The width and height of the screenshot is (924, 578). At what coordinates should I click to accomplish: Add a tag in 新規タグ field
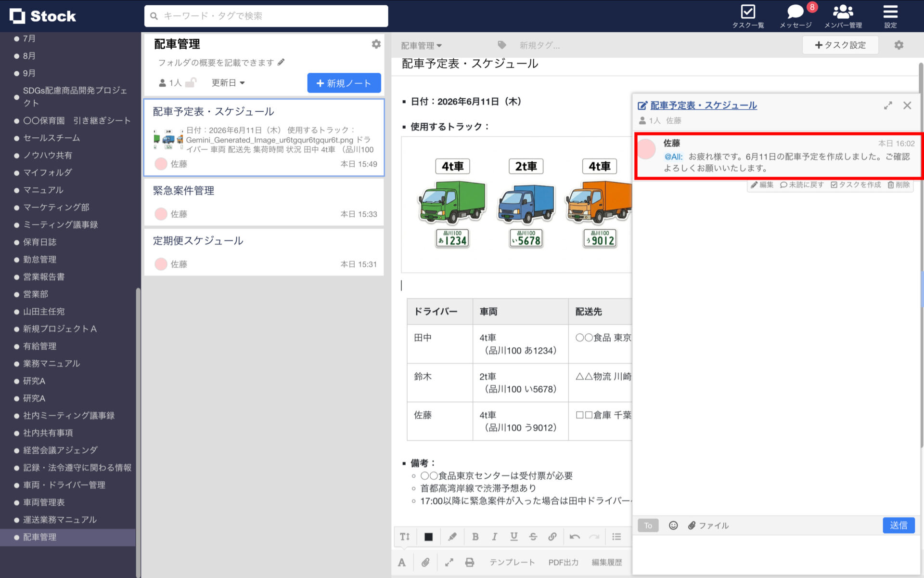(539, 45)
